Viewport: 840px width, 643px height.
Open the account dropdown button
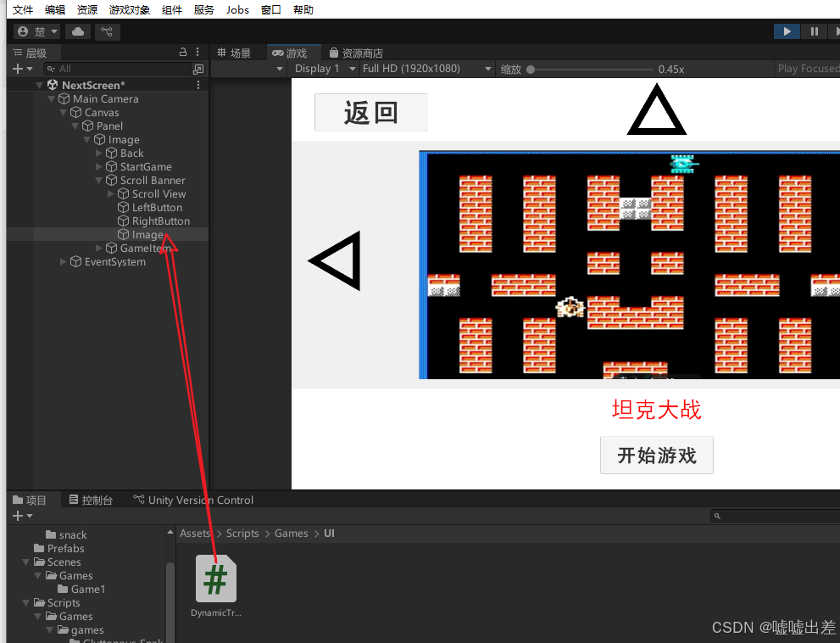[x=37, y=31]
